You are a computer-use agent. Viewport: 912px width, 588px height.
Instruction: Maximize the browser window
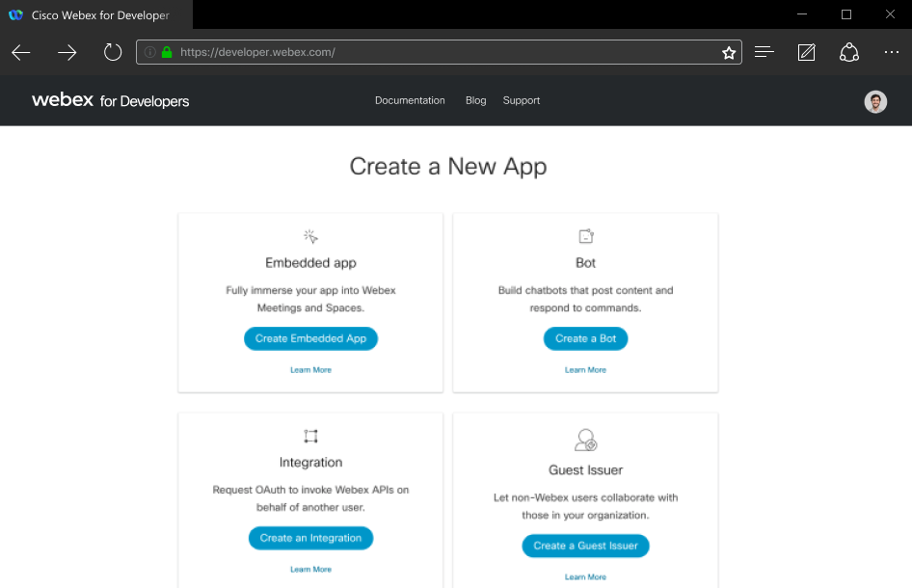[x=846, y=14]
